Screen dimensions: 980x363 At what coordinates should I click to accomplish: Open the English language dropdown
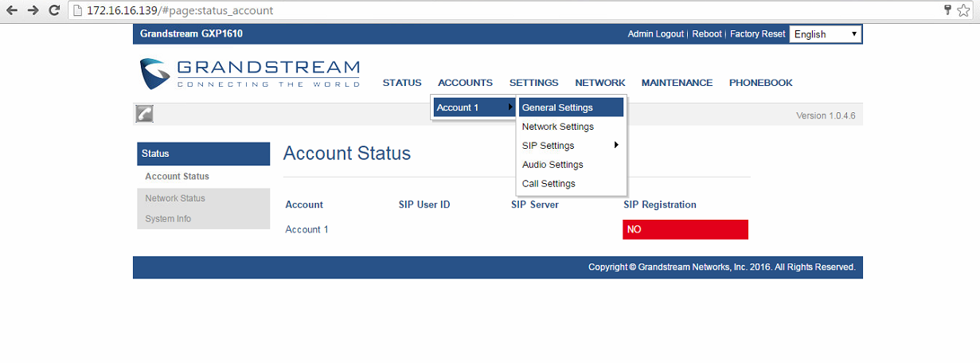[x=826, y=34]
